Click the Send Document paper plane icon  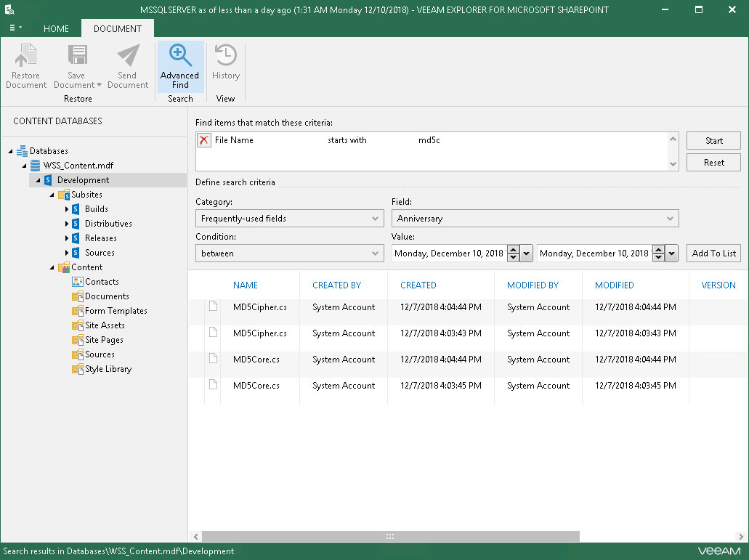coord(128,57)
